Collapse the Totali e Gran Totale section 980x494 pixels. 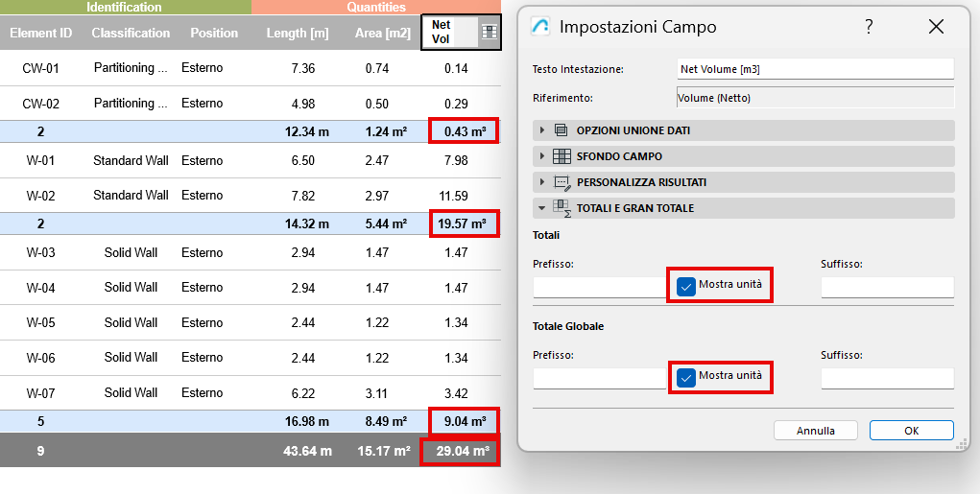coord(542,208)
